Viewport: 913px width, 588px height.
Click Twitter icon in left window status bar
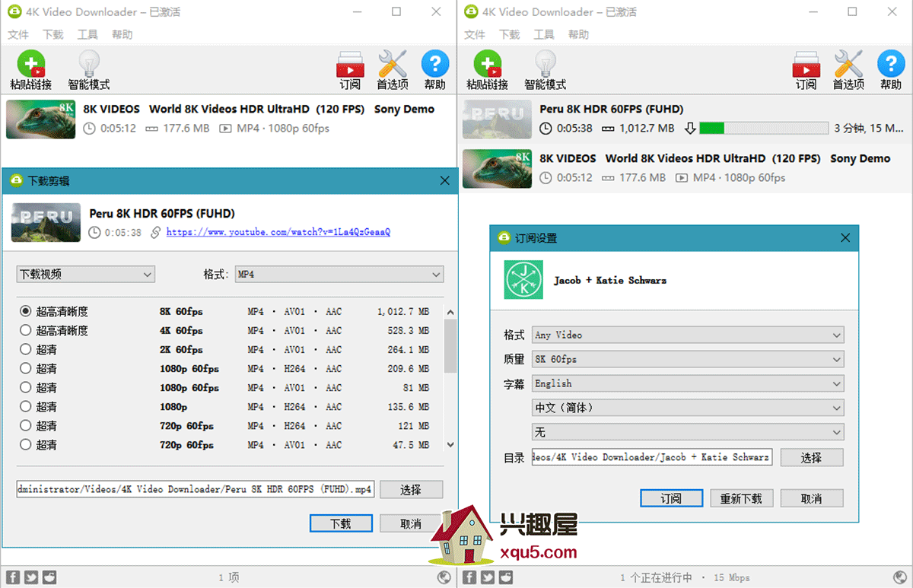coord(31,577)
